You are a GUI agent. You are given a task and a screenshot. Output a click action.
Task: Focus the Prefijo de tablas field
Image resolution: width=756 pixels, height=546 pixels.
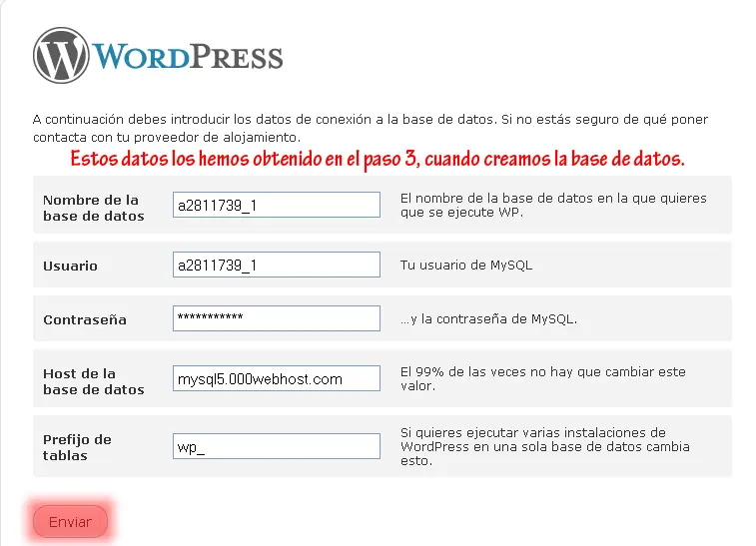pos(277,446)
